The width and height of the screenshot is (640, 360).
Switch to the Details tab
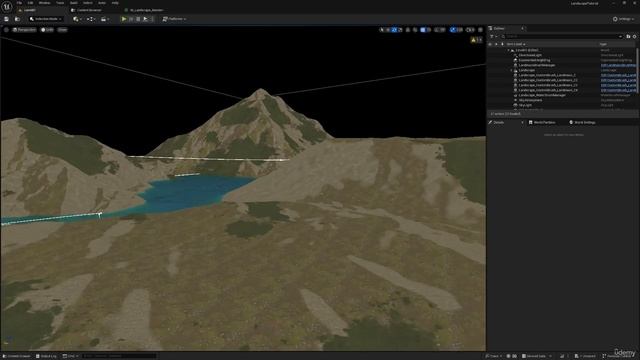tap(499, 122)
